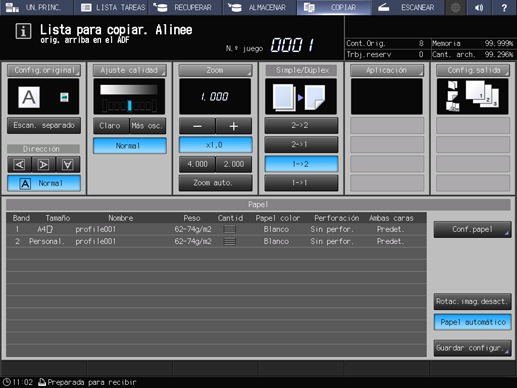The image size is (517, 388).
Task: Click the zoom ratio 1.000 display
Action: [x=215, y=97]
